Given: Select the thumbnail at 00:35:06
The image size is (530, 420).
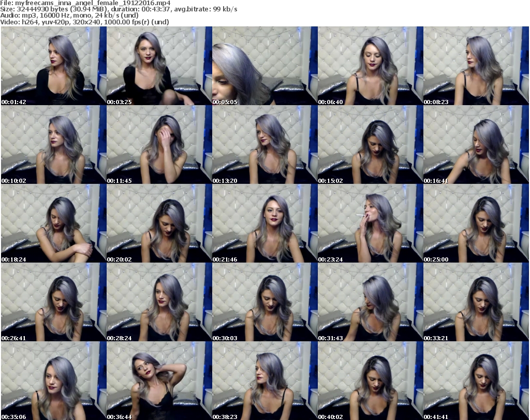Looking at the screenshot, I should [54, 381].
